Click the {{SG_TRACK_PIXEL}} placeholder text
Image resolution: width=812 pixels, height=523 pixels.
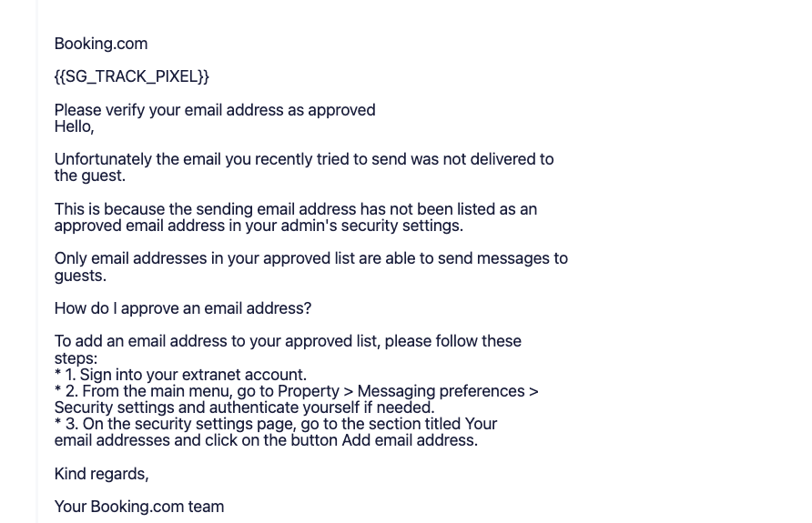tap(131, 76)
